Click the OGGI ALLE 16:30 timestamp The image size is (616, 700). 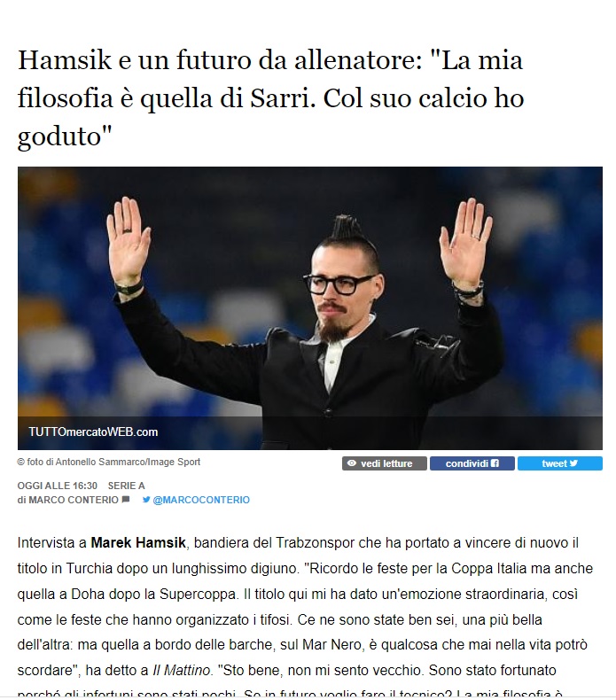point(58,486)
